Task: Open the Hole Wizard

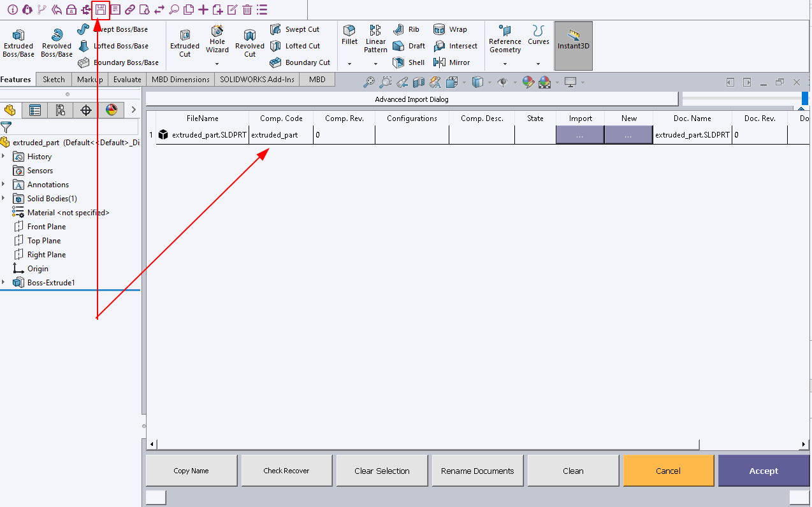Action: pyautogui.click(x=217, y=41)
